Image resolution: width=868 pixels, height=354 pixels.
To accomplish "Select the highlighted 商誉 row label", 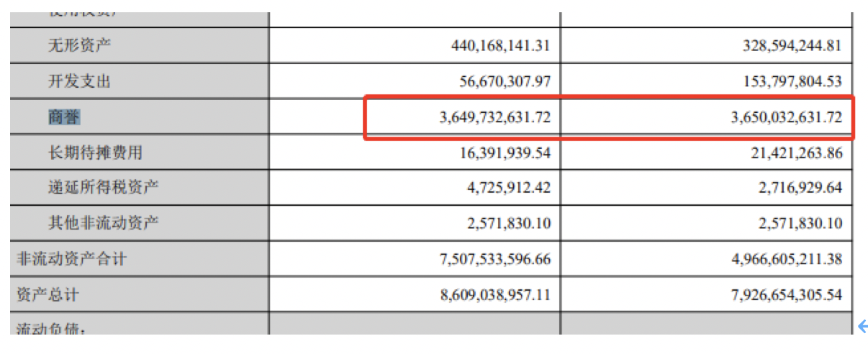I will [x=64, y=117].
